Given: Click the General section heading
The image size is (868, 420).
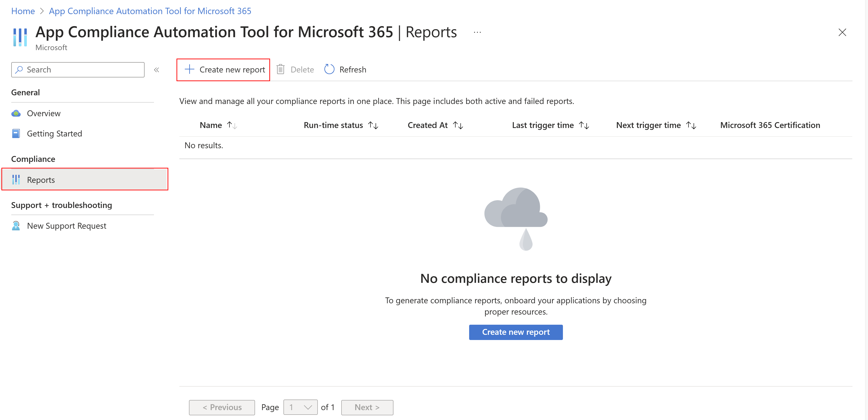Looking at the screenshot, I should tap(26, 92).
